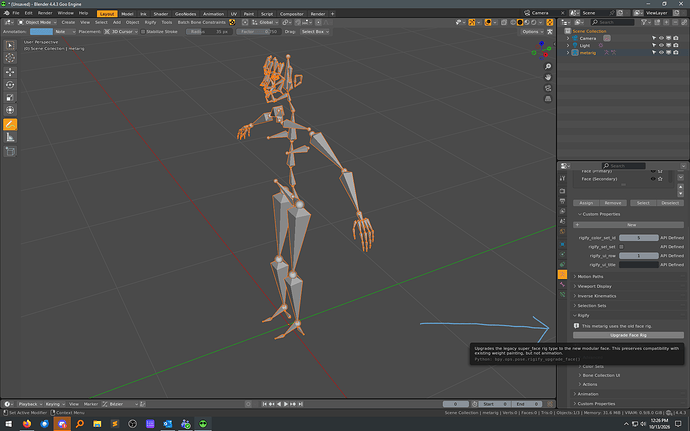The width and height of the screenshot is (690, 431).
Task: Collapse the Rigify panel
Action: [x=583, y=315]
